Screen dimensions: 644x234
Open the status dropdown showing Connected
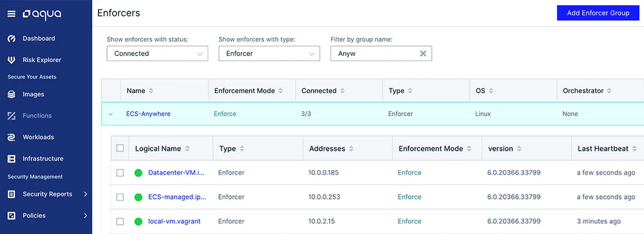coord(157,53)
